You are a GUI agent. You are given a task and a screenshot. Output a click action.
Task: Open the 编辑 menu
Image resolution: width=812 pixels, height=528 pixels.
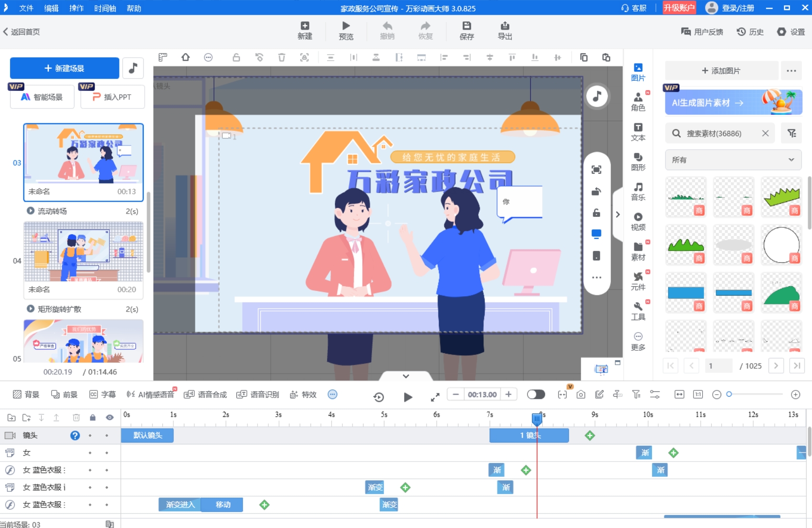click(x=51, y=8)
